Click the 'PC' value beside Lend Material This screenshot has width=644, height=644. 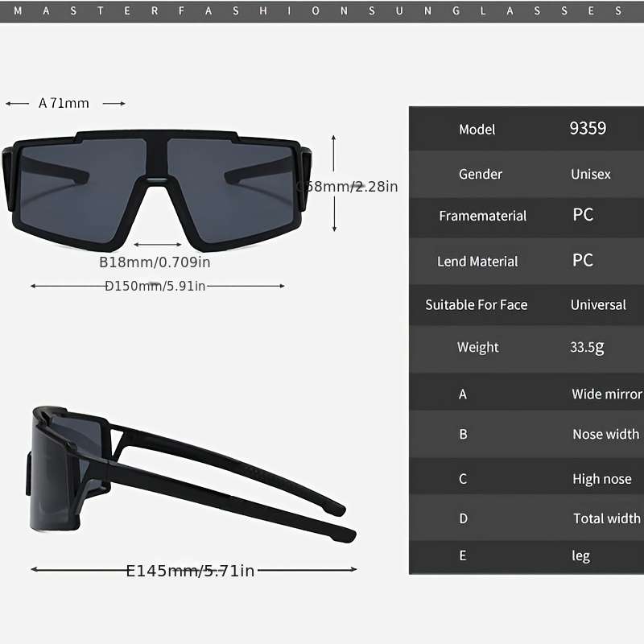coord(583,260)
